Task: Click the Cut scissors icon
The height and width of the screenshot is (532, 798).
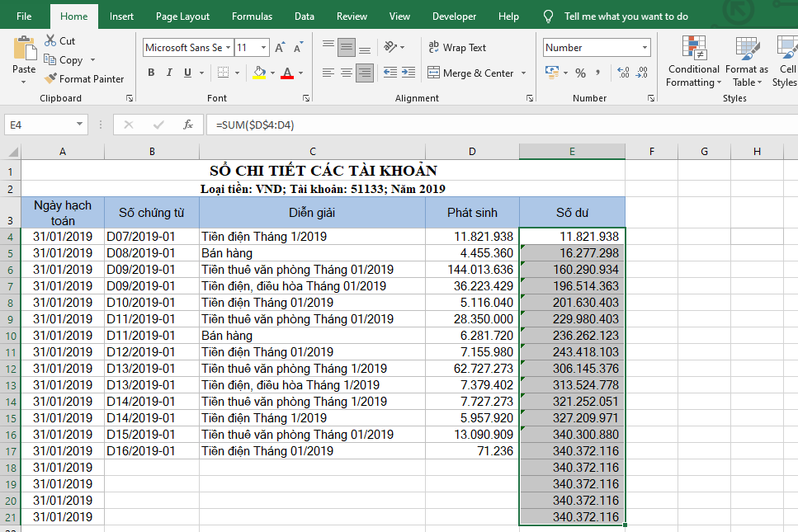Action: click(x=50, y=40)
